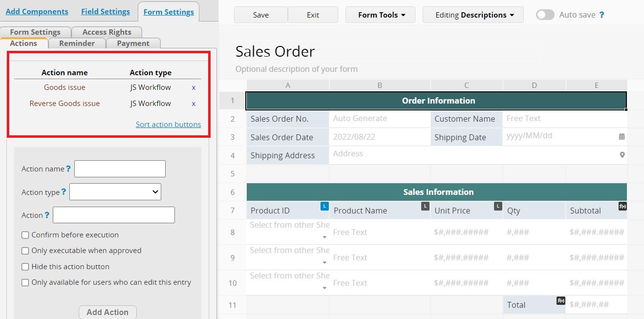644x319 pixels.
Task: Open the Reminder sub-tab
Action: point(77,43)
